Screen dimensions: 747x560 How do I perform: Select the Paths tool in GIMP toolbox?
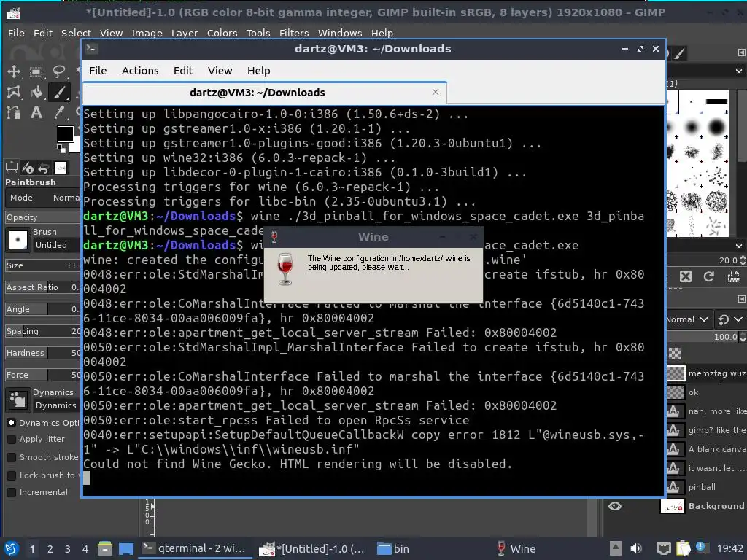(x=14, y=112)
